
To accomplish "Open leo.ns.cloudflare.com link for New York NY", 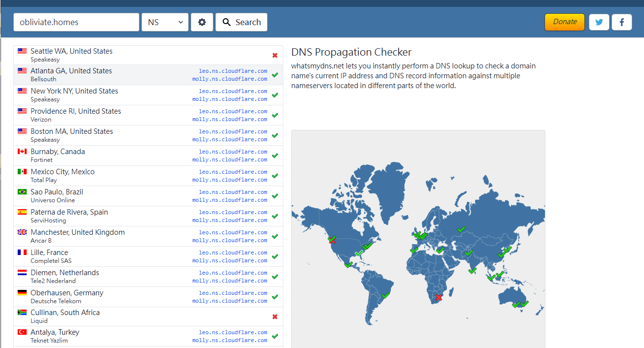I will 233,91.
